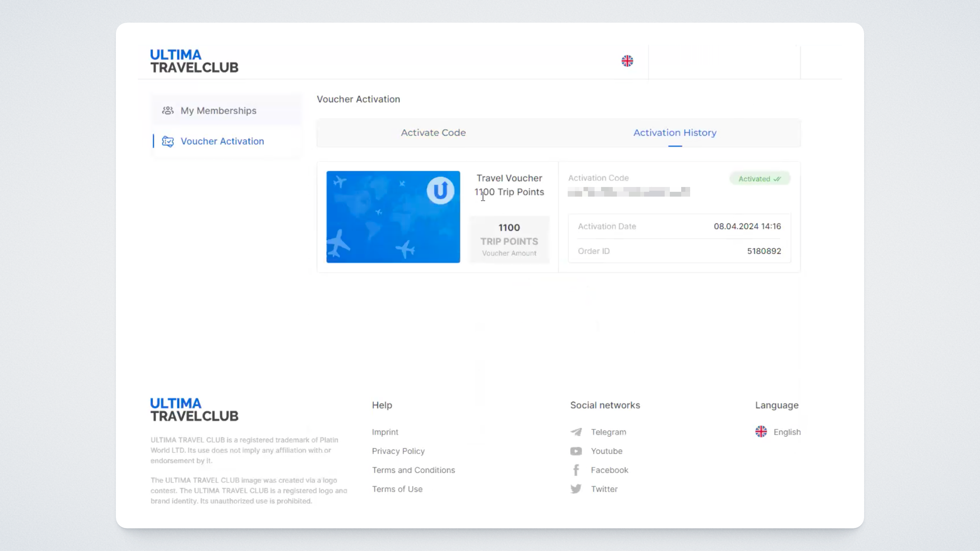Select the Activation History tab
This screenshot has width=980, height=551.
pyautogui.click(x=675, y=133)
